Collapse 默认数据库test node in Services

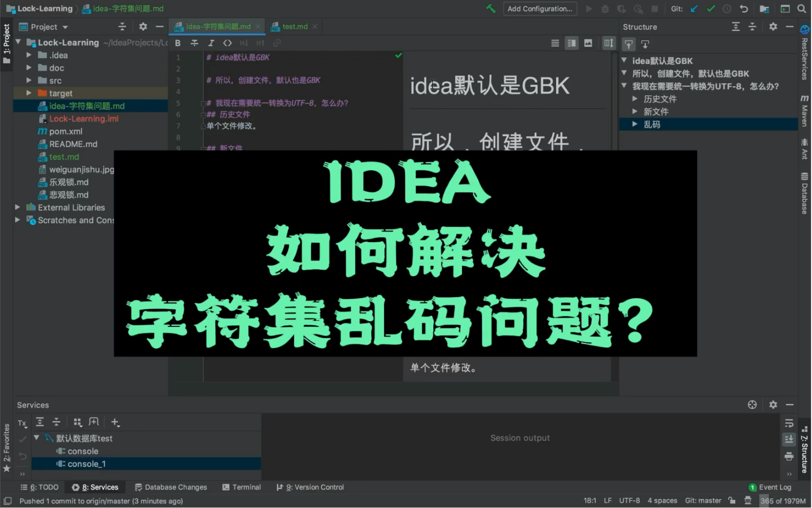36,438
